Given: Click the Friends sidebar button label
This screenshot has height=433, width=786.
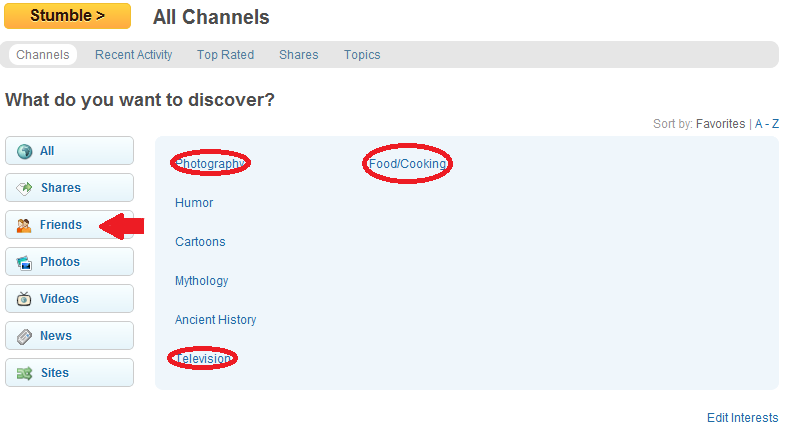Looking at the screenshot, I should point(61,225).
